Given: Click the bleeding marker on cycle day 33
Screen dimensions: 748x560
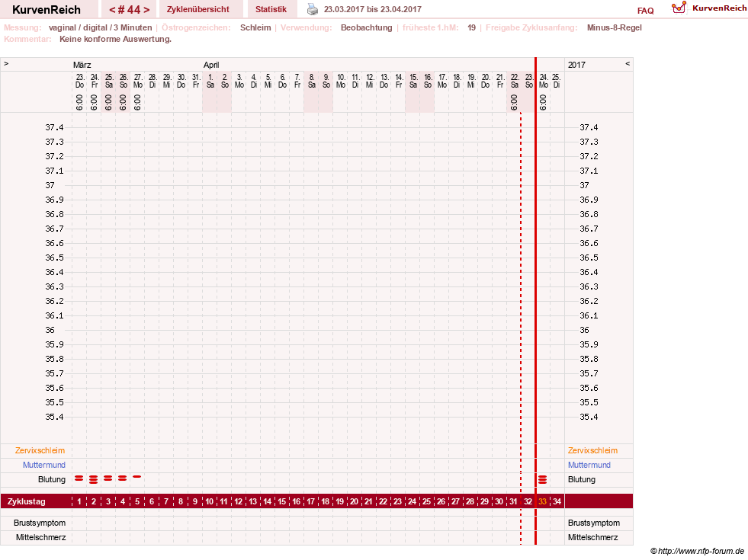Looking at the screenshot, I should [542, 479].
